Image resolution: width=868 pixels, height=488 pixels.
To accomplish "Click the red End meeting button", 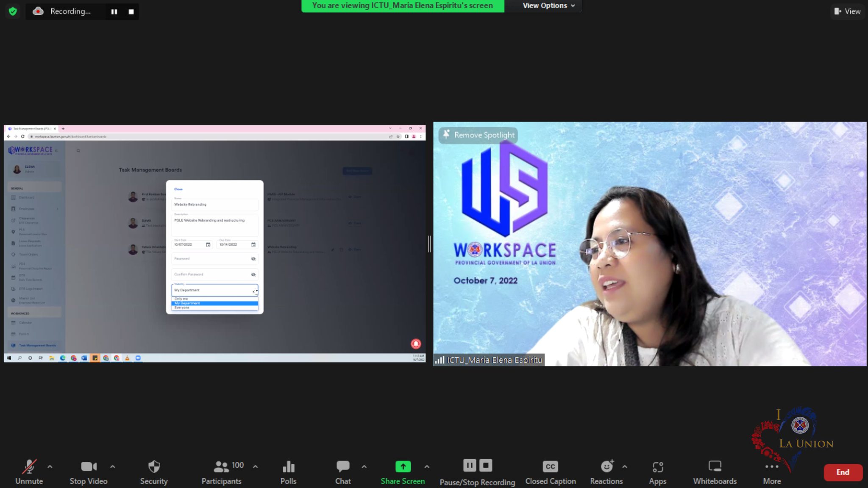I will [x=843, y=472].
